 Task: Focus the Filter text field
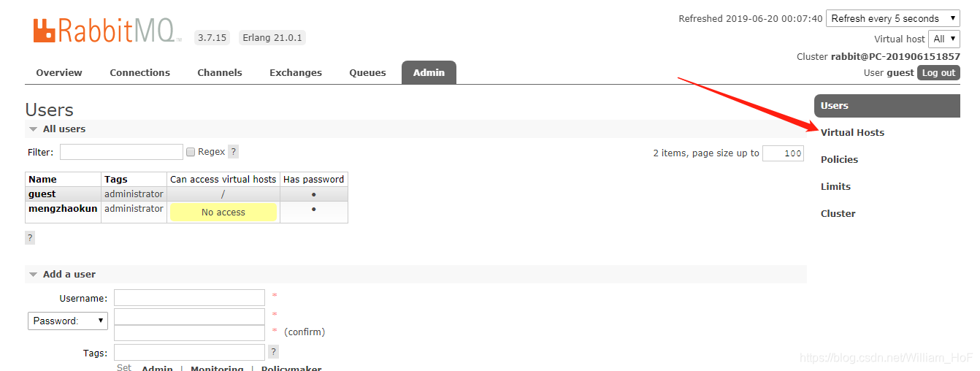click(121, 152)
